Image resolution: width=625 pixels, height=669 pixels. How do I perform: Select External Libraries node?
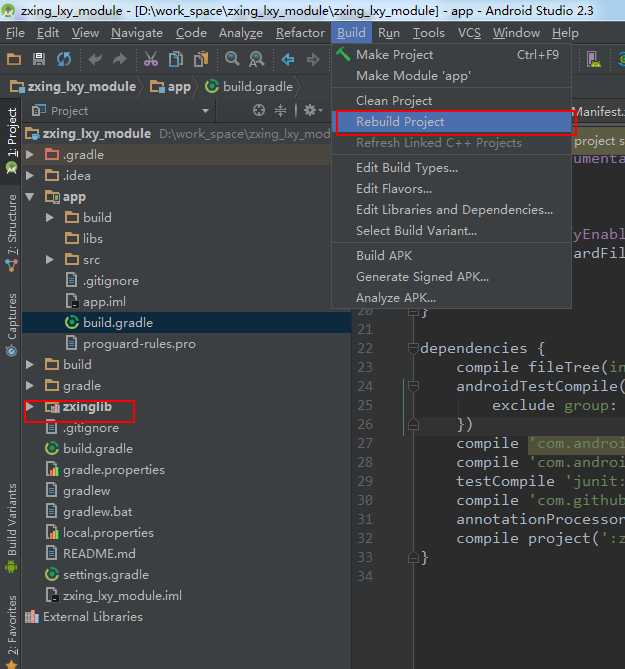(84, 617)
